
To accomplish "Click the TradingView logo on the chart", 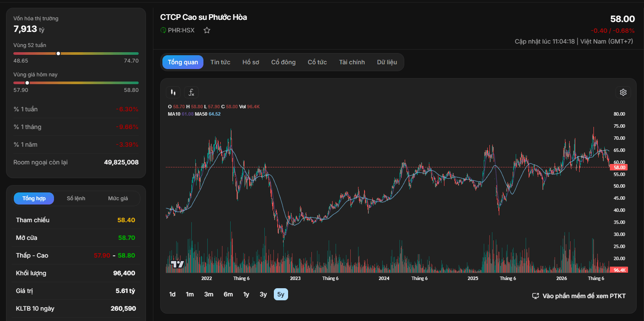I will click(x=177, y=264).
